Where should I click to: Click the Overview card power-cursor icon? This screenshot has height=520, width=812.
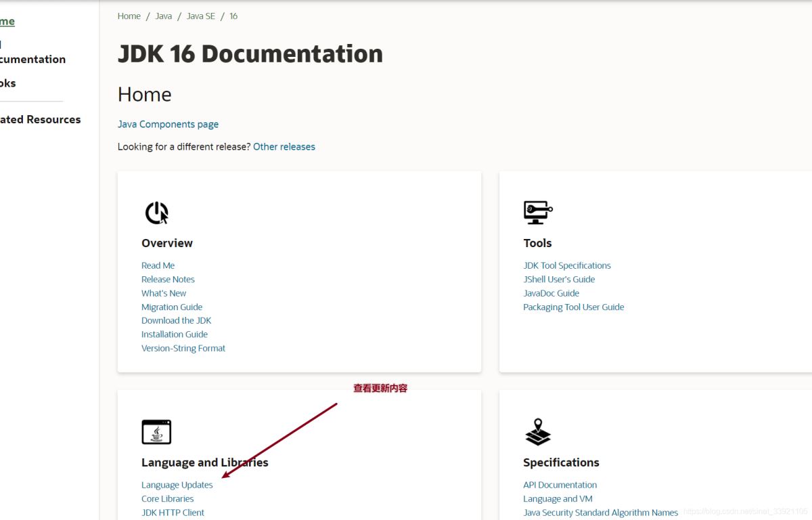(x=157, y=213)
